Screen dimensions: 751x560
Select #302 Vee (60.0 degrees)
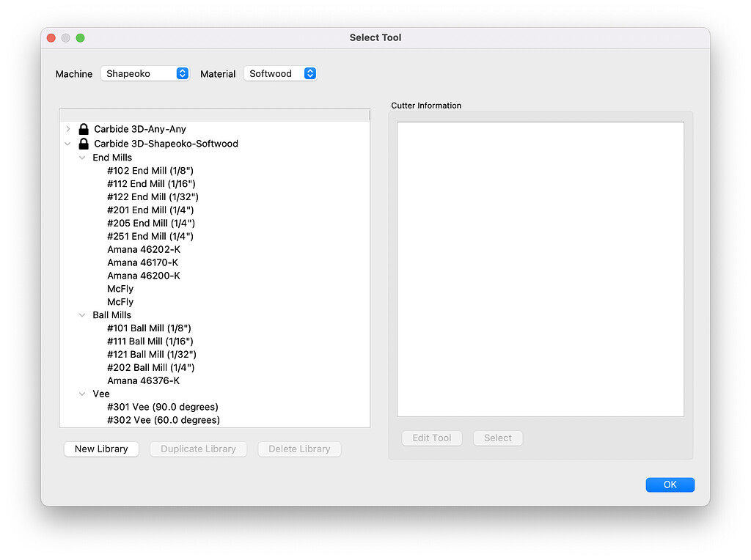(164, 420)
